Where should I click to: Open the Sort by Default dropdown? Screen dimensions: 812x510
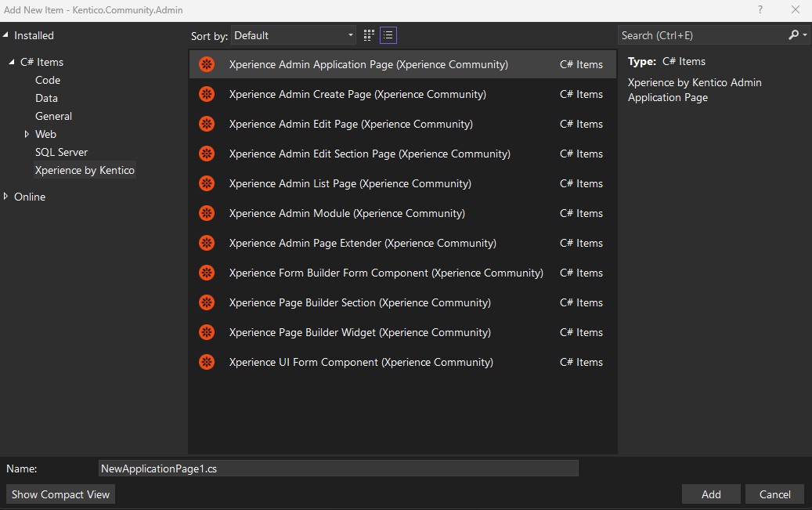click(293, 35)
